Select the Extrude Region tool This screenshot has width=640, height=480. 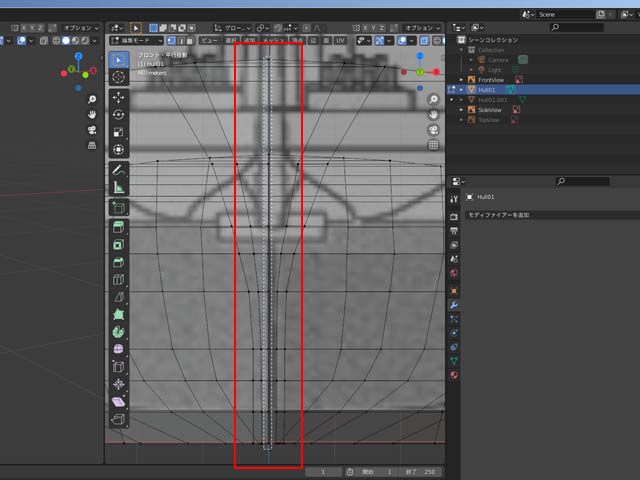tap(119, 227)
